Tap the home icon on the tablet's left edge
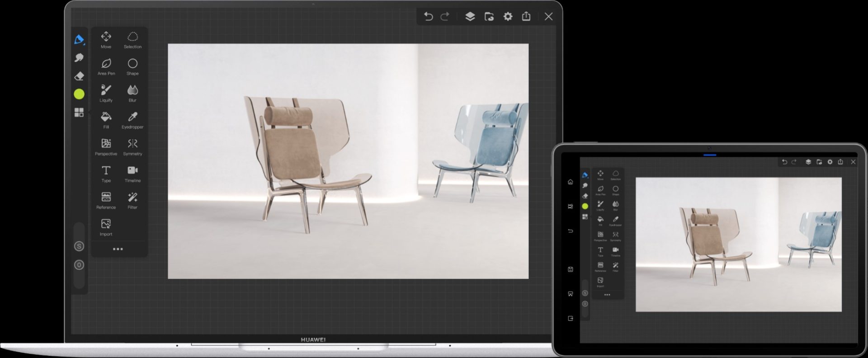The image size is (868, 358). (570, 182)
